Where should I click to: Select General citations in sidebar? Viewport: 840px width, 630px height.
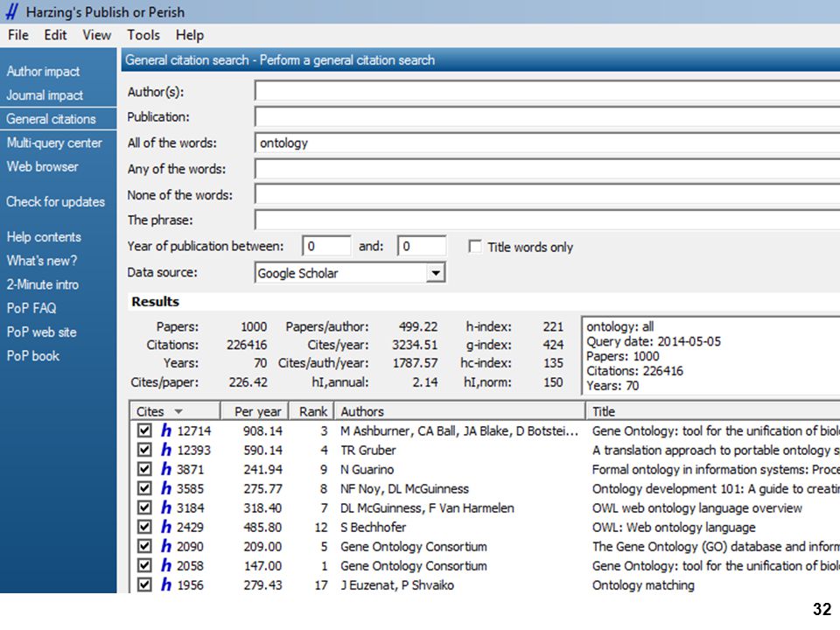pyautogui.click(x=51, y=118)
